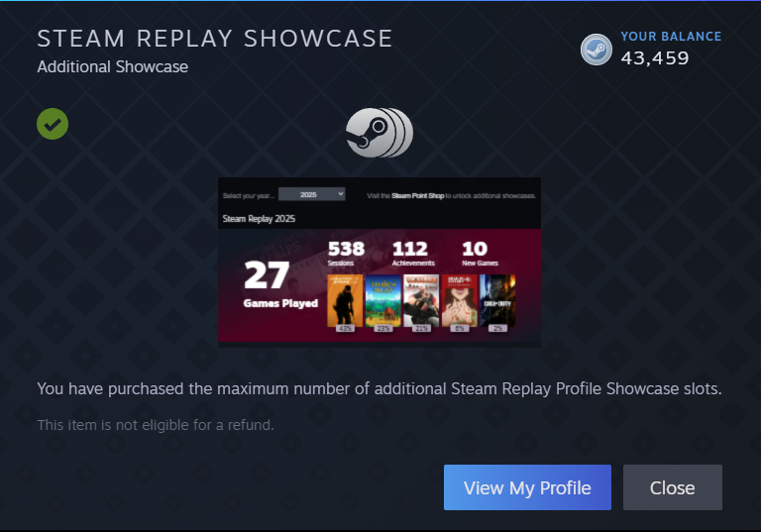761x532 pixels.
Task: Click the 2% playtime badge
Action: click(498, 329)
